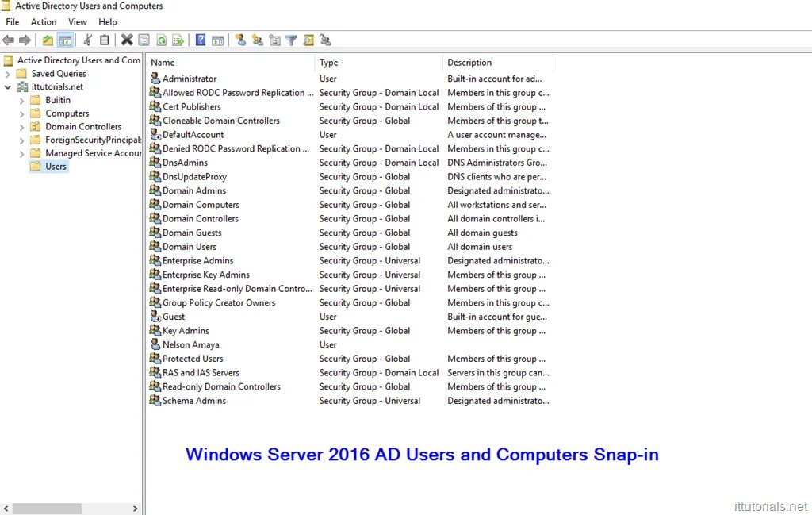Click the ittutorials.net domain icon
Screen dimensions: 812x515
tap(22, 86)
